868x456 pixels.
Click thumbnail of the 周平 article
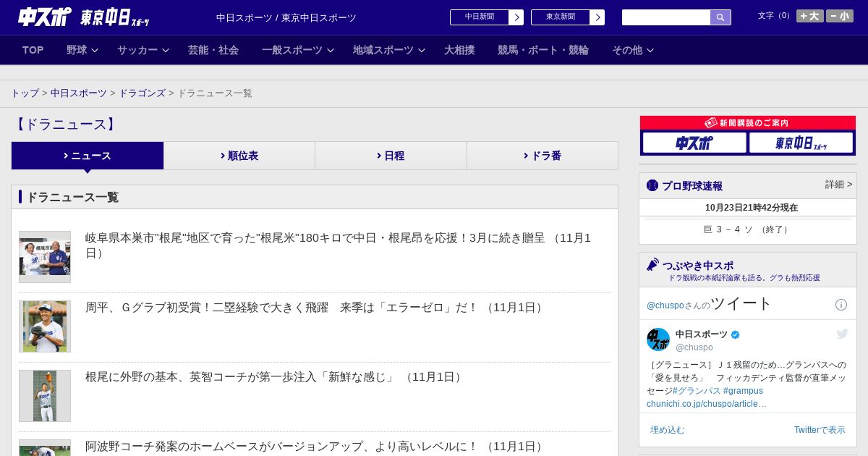click(x=45, y=326)
